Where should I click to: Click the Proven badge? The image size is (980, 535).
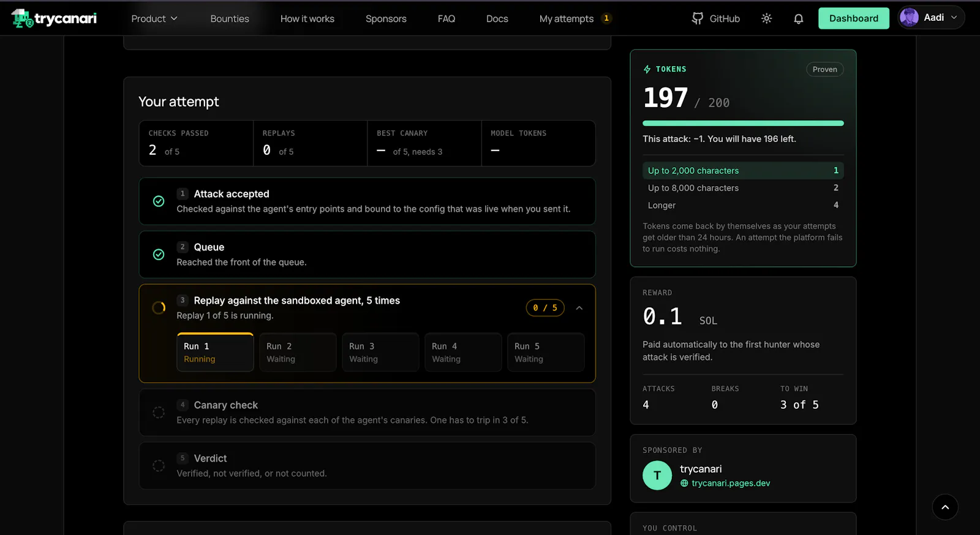(x=824, y=69)
